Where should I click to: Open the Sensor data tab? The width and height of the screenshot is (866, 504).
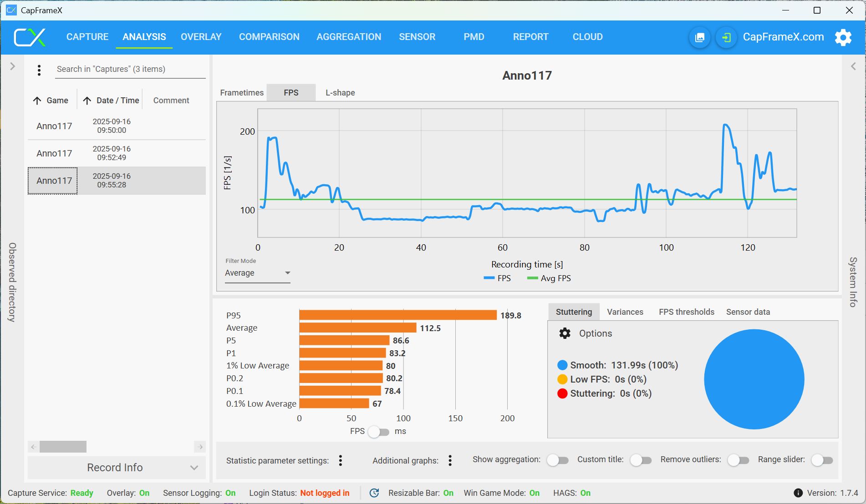(748, 312)
